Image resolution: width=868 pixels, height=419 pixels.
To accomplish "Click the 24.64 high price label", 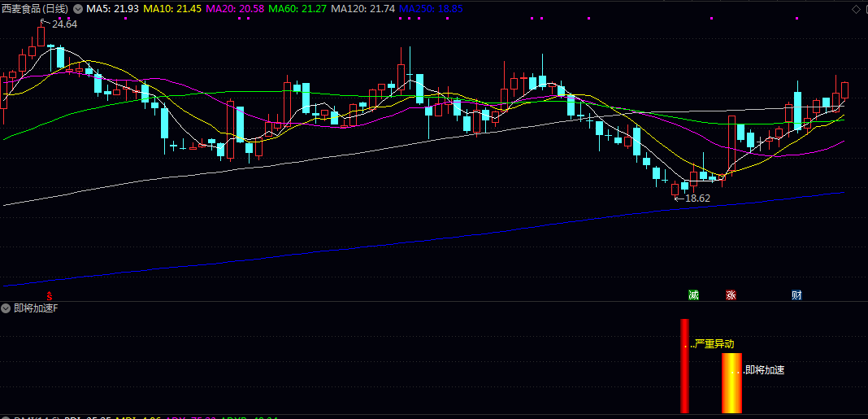I will (x=63, y=24).
